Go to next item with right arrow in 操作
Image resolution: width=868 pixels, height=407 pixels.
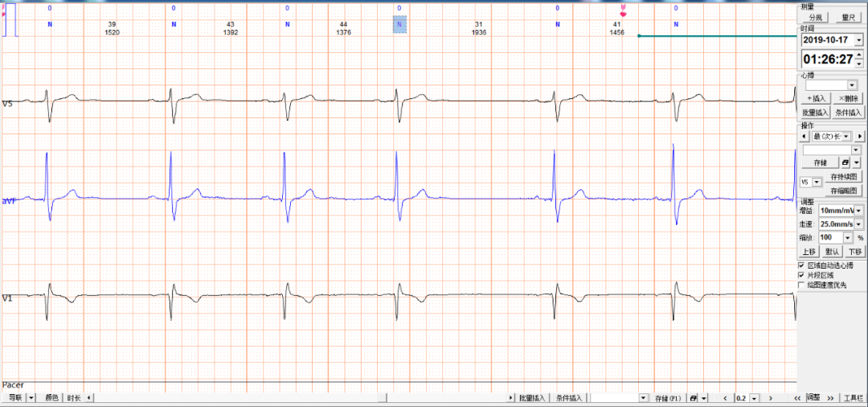(x=860, y=136)
